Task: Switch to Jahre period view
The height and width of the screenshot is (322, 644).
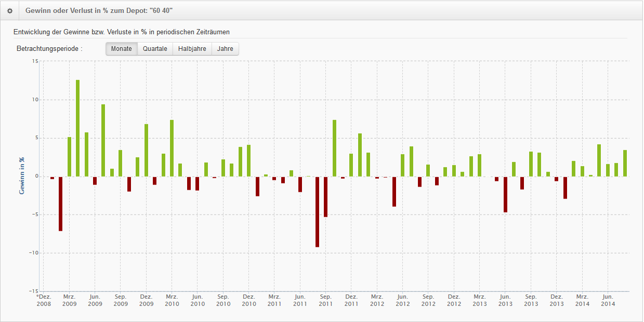Action: click(226, 49)
